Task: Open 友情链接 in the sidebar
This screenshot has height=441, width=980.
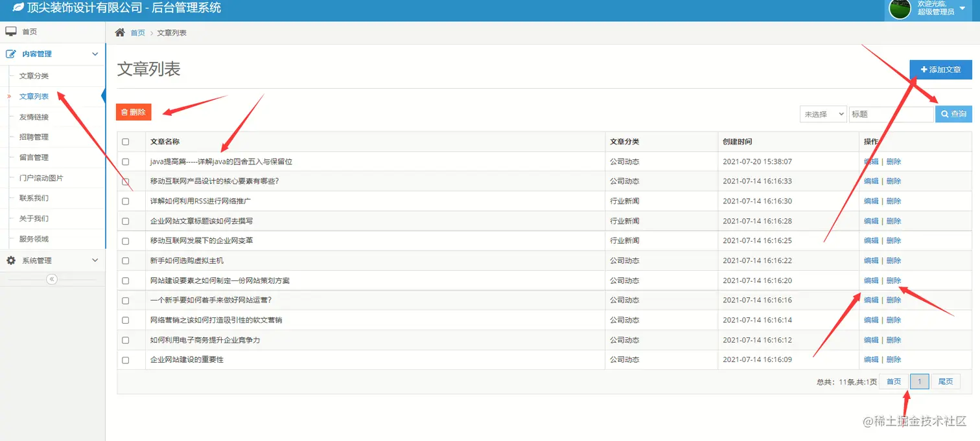Action: click(34, 117)
